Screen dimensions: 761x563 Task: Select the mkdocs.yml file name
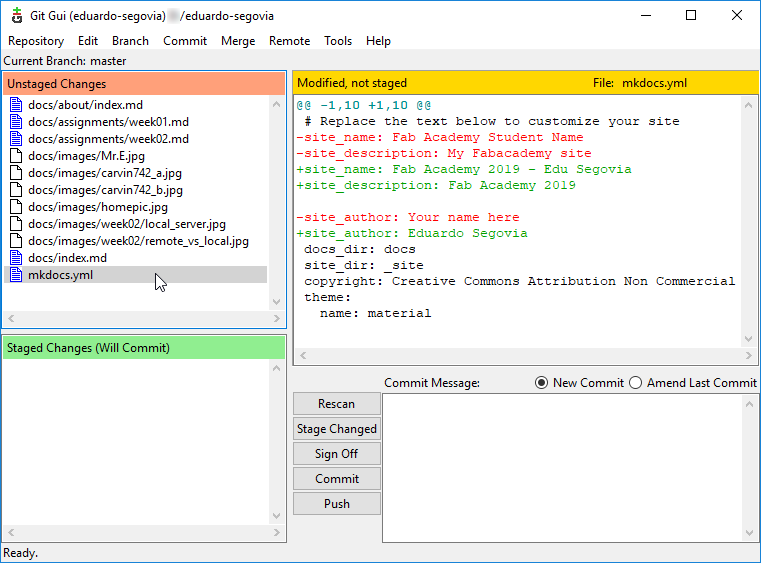pos(60,275)
